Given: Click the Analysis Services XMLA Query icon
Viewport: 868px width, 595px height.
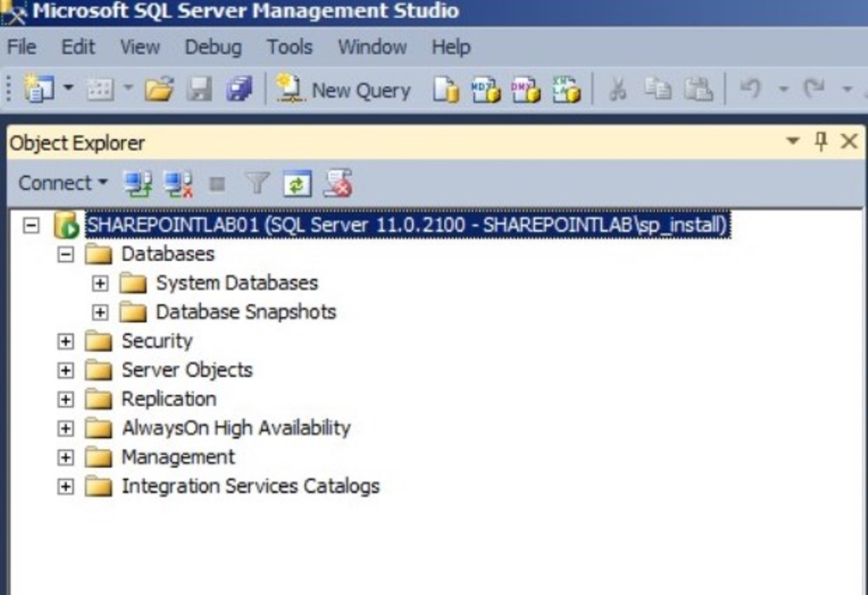Looking at the screenshot, I should pos(566,90).
